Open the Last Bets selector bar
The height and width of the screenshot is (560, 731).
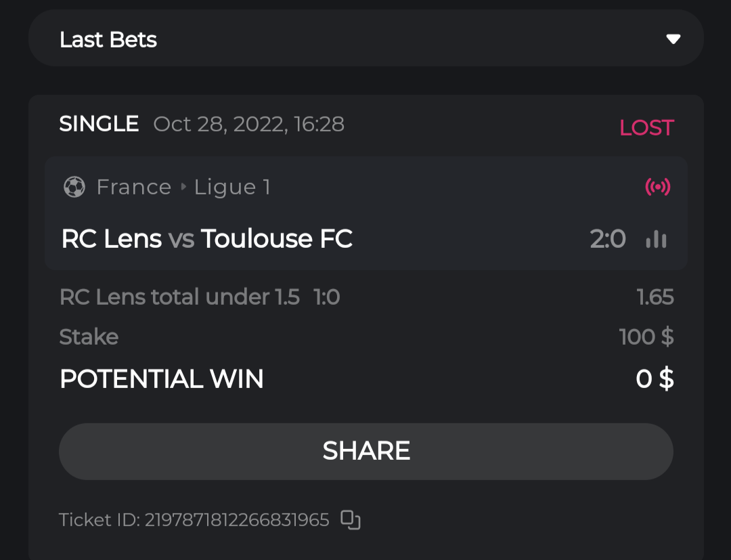point(365,39)
